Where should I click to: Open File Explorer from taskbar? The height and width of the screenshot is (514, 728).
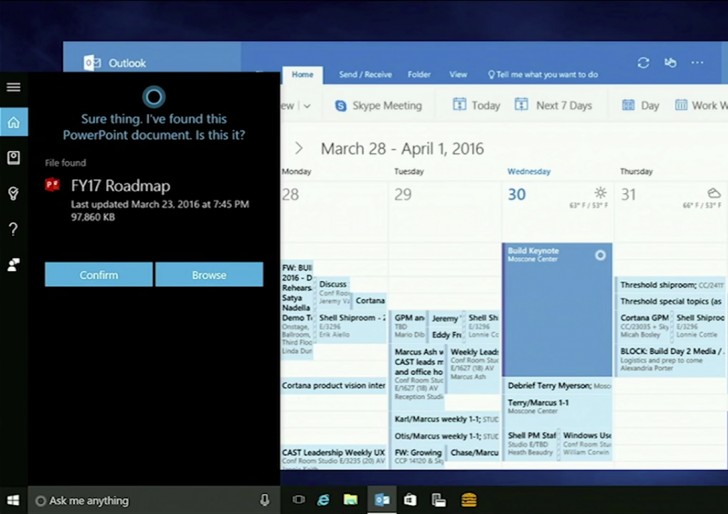coord(351,500)
